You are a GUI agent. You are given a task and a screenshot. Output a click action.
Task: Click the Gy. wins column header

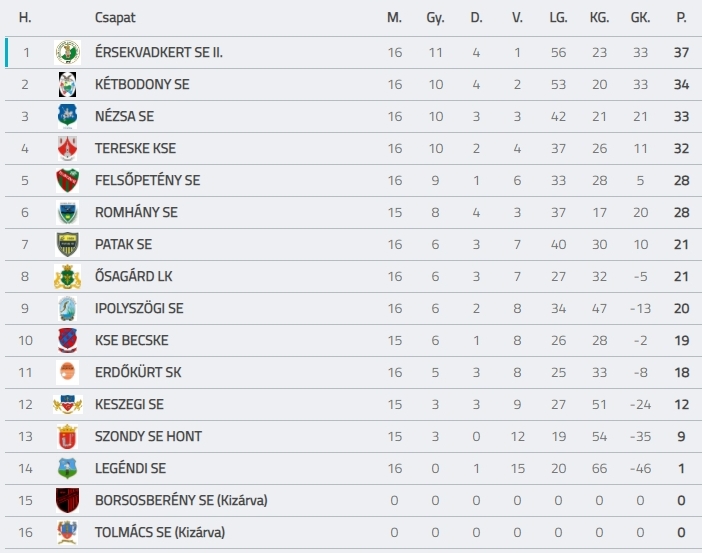[x=435, y=18]
